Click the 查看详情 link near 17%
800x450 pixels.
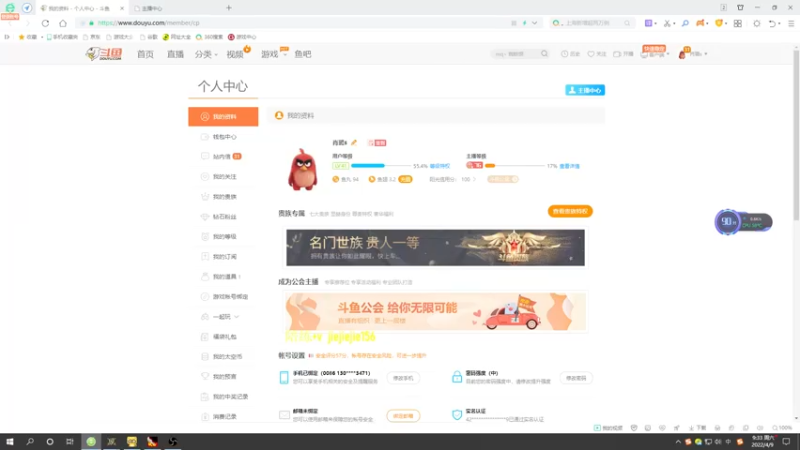click(x=569, y=166)
